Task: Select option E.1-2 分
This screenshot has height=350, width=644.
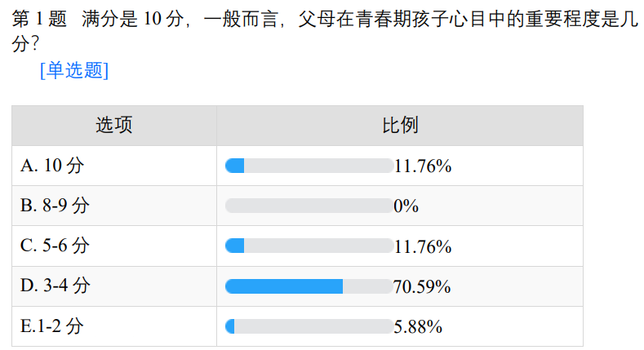Action: coord(52,326)
